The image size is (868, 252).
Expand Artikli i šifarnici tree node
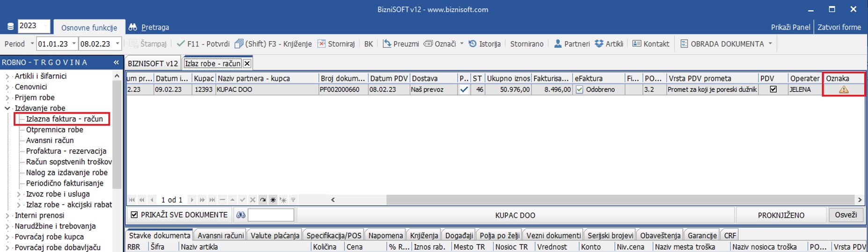tap(7, 76)
